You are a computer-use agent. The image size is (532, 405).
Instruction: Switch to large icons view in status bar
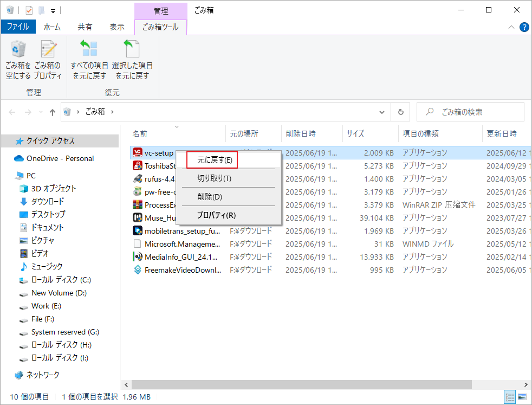[x=522, y=397]
